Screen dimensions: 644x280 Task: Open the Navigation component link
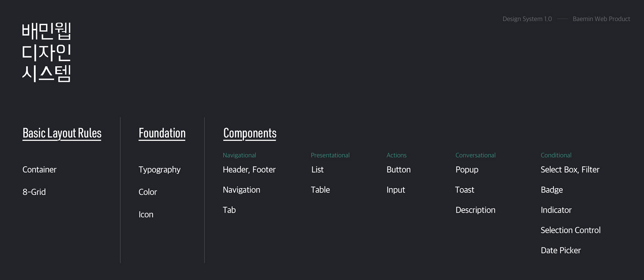click(x=241, y=190)
